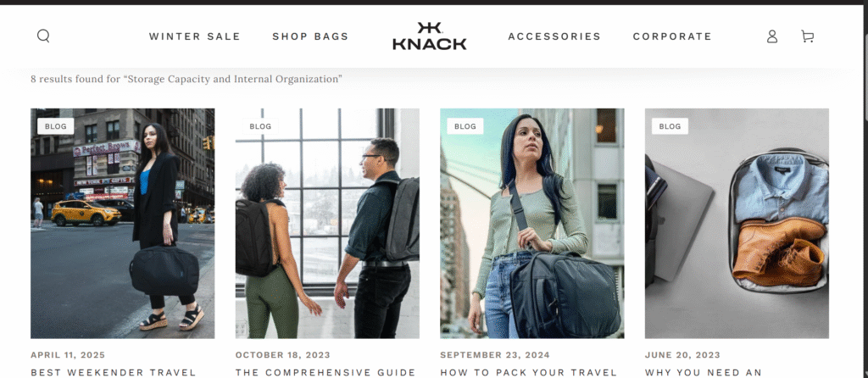Viewport: 868px width, 378px height.
Task: Open the account user icon
Action: pyautogui.click(x=771, y=36)
